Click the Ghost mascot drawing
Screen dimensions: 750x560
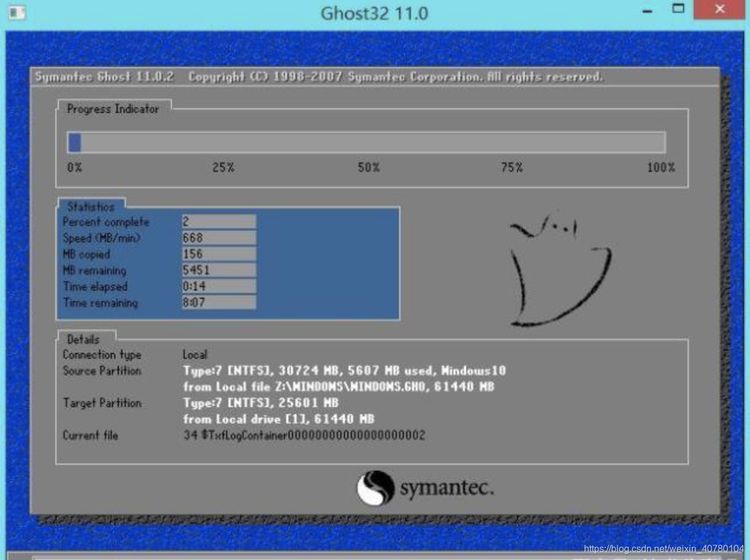(x=560, y=269)
